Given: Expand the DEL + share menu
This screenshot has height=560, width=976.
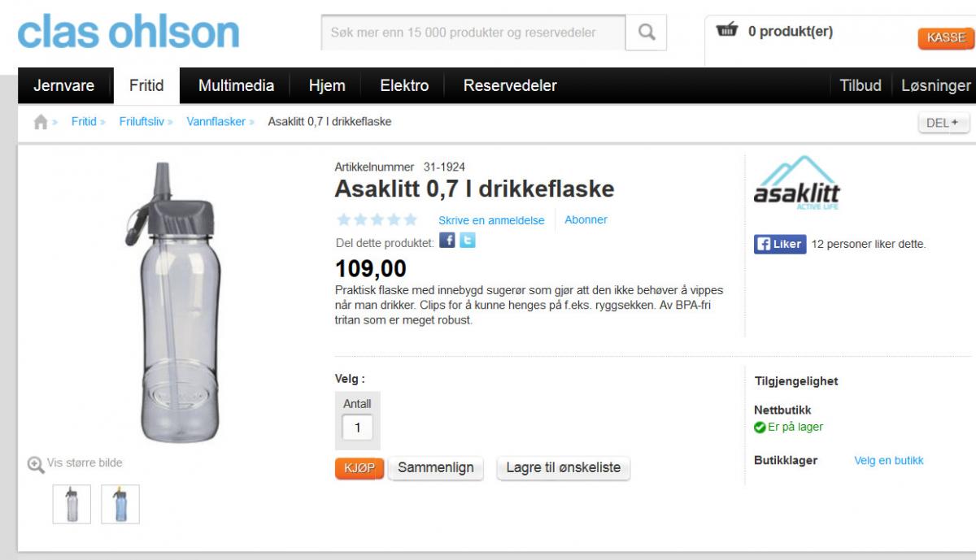Looking at the screenshot, I should tap(943, 123).
